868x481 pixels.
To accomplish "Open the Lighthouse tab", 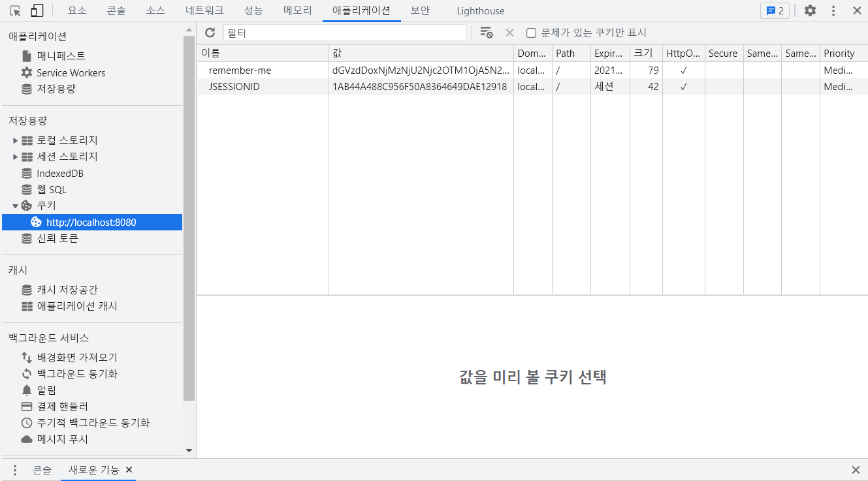I will (x=481, y=10).
